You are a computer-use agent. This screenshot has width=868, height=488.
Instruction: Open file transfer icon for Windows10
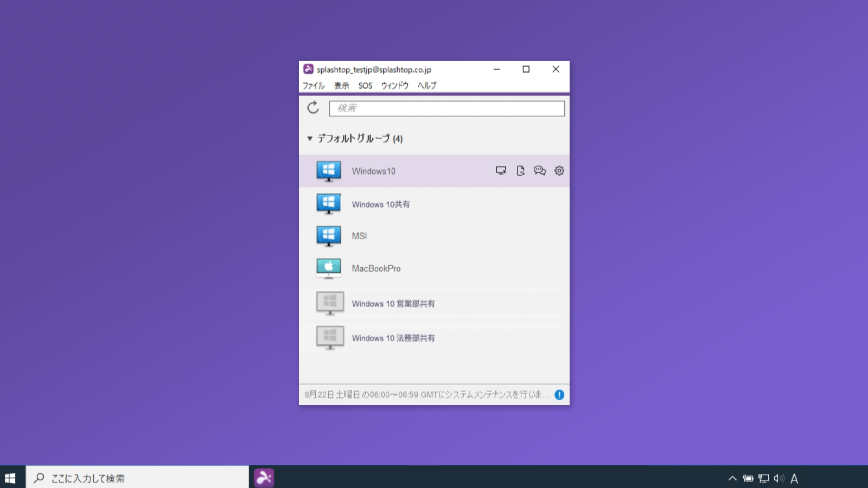(x=520, y=171)
